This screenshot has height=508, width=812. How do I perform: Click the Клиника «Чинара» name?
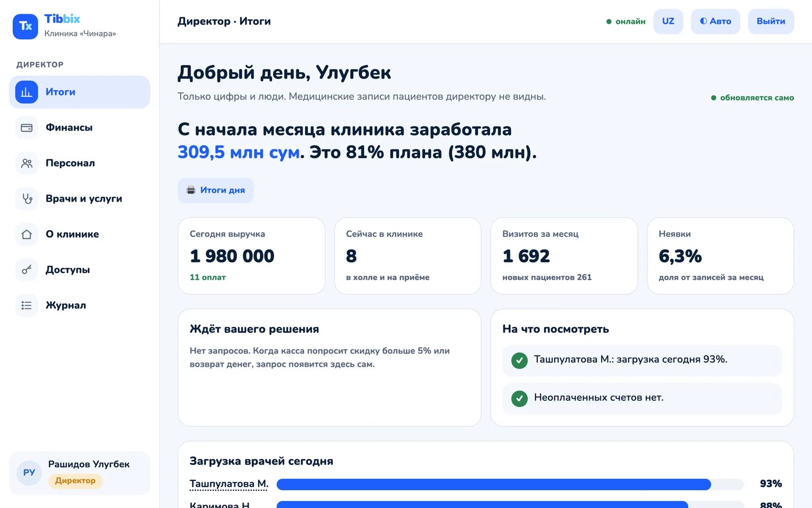(80, 34)
